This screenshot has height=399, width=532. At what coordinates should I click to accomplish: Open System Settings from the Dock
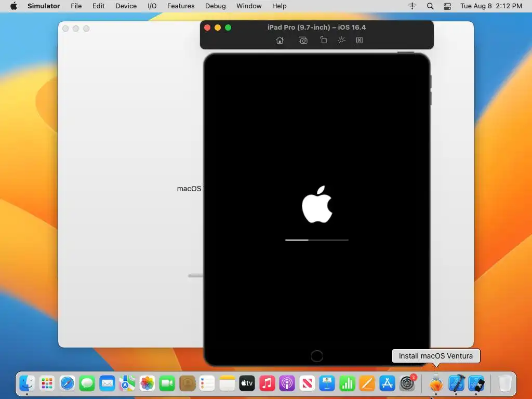pos(407,383)
